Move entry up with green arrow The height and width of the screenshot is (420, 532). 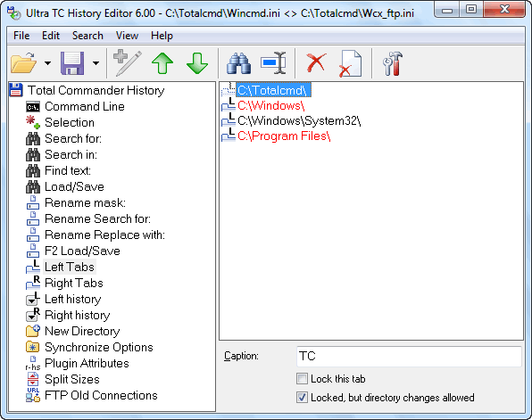[162, 63]
